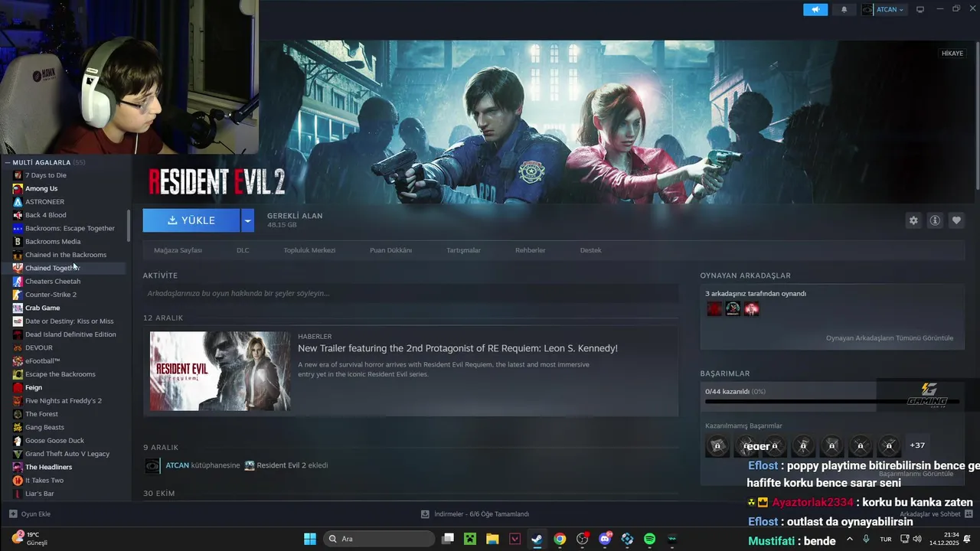Open the Rehberler tab
Viewport: 980px width, 551px height.
tap(530, 250)
